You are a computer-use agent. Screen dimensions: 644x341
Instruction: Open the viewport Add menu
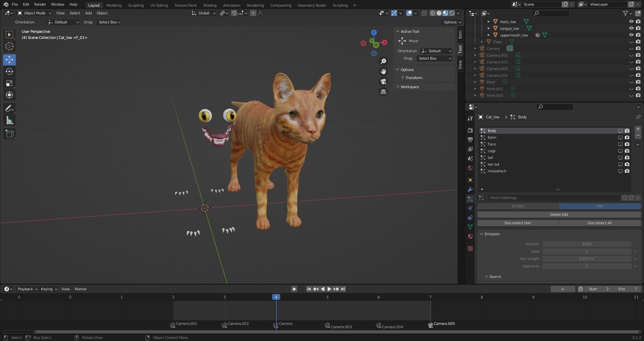(x=88, y=13)
